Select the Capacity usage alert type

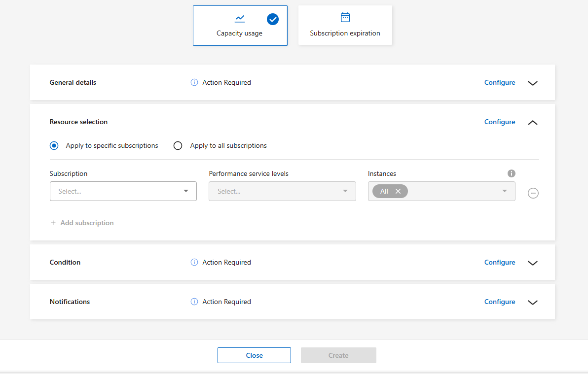pyautogui.click(x=240, y=25)
